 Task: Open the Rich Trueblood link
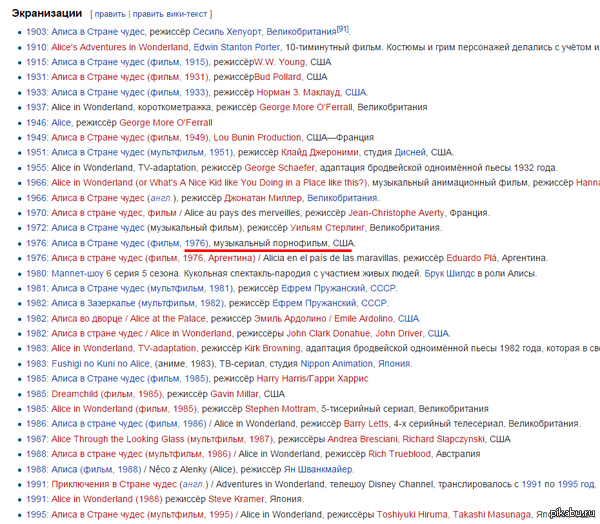point(399,454)
